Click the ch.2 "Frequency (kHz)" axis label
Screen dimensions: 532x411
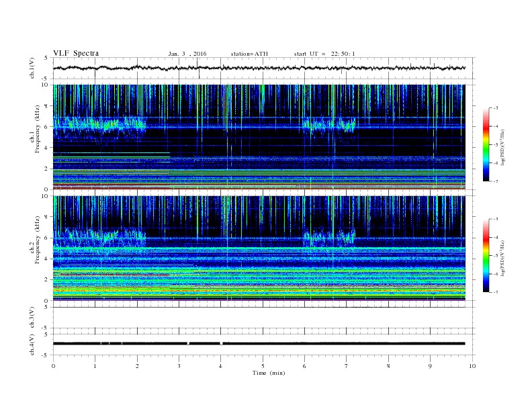tap(37, 240)
